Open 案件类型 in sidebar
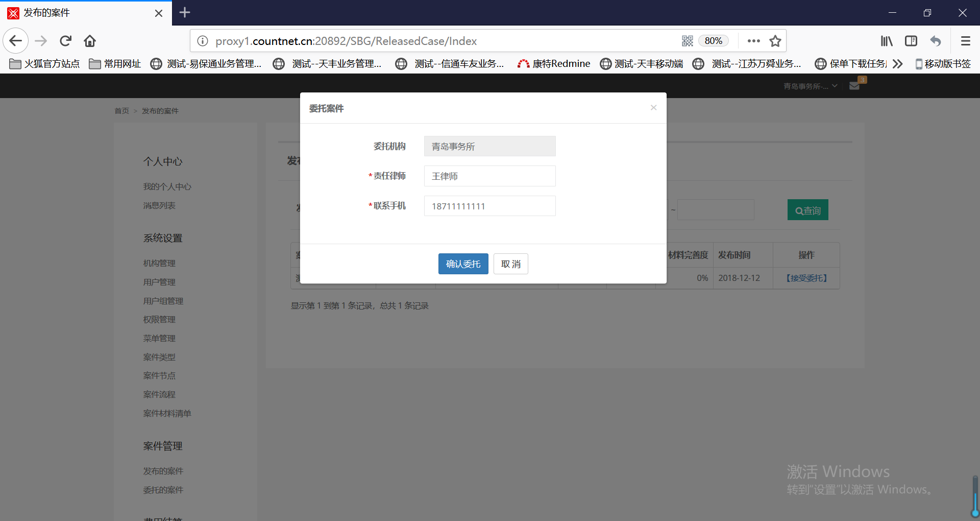 (x=159, y=357)
